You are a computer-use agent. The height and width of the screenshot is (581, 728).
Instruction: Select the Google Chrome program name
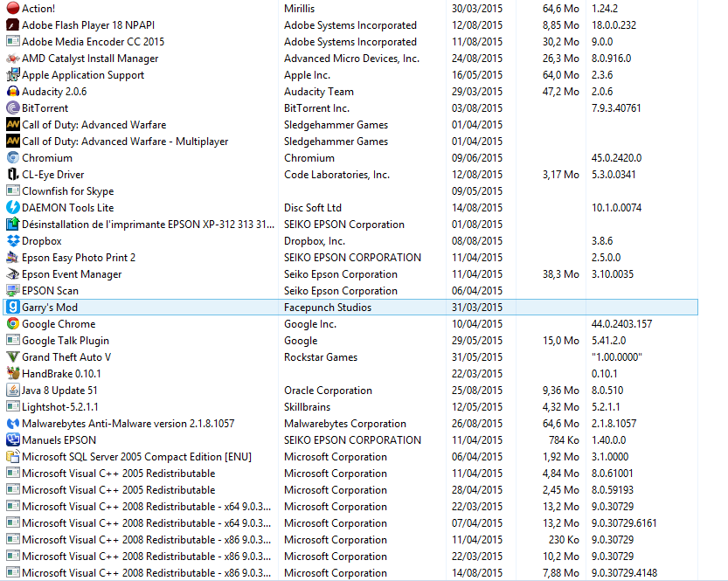(59, 324)
